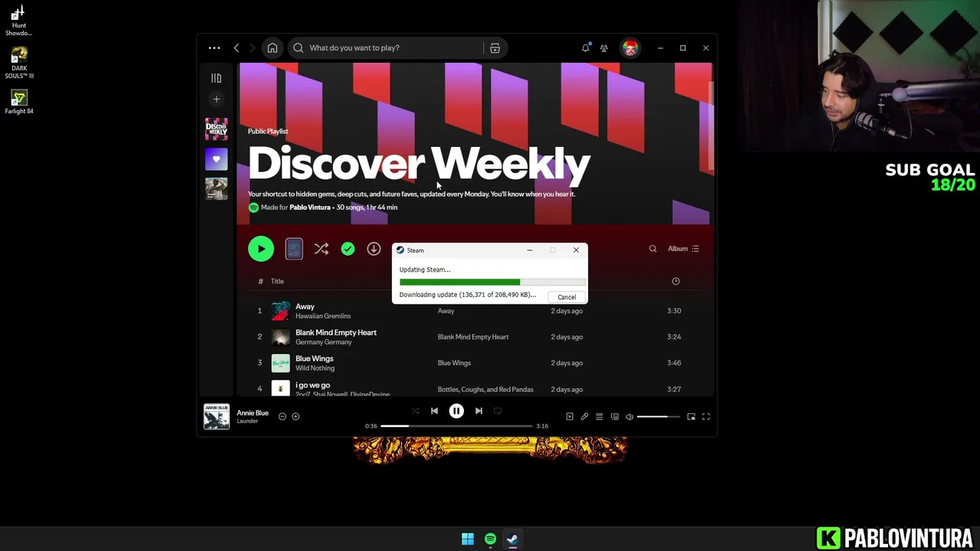980x551 pixels.
Task: Open Connect to a device
Action: coord(614,416)
